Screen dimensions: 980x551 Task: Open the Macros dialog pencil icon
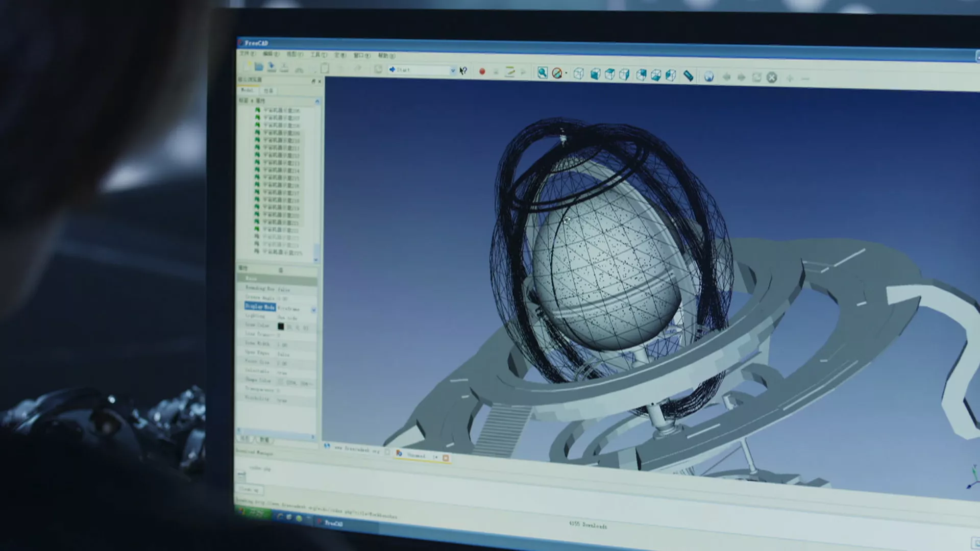pyautogui.click(x=510, y=72)
